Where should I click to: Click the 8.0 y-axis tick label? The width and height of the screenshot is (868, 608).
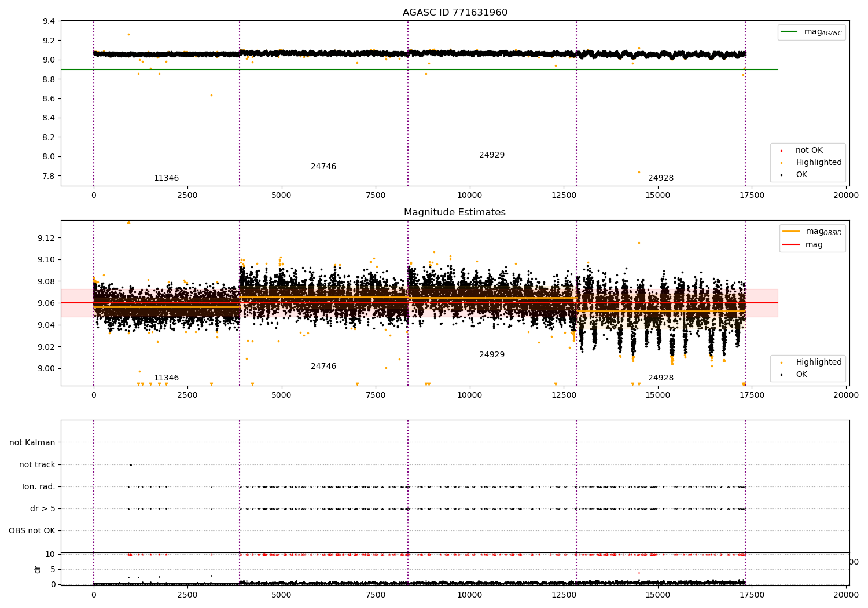[x=49, y=157]
